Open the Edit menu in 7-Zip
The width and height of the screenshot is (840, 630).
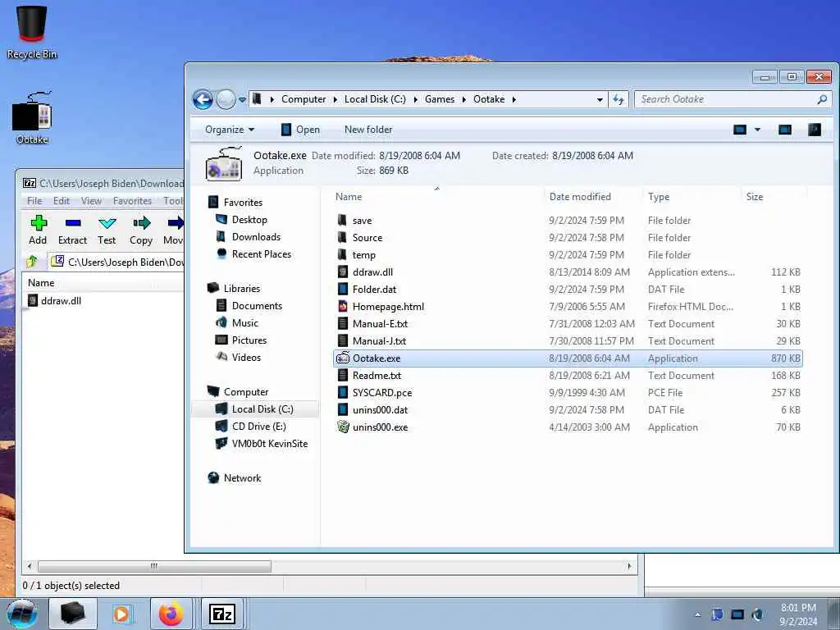[x=61, y=201]
